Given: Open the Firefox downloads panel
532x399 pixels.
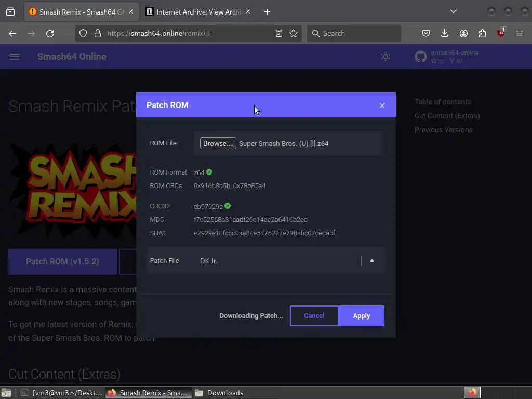Looking at the screenshot, I should pos(445,33).
